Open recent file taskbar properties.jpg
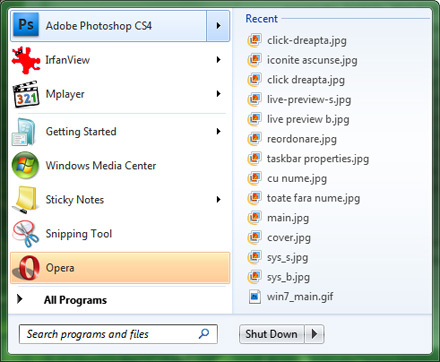Screen dimensions: 440x362 point(318,159)
